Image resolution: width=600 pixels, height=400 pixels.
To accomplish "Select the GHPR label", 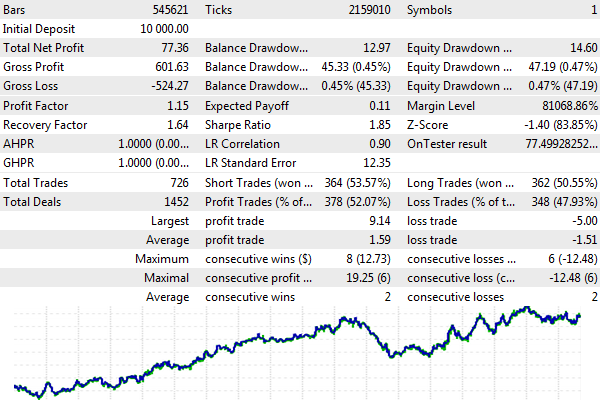I will click(19, 163).
